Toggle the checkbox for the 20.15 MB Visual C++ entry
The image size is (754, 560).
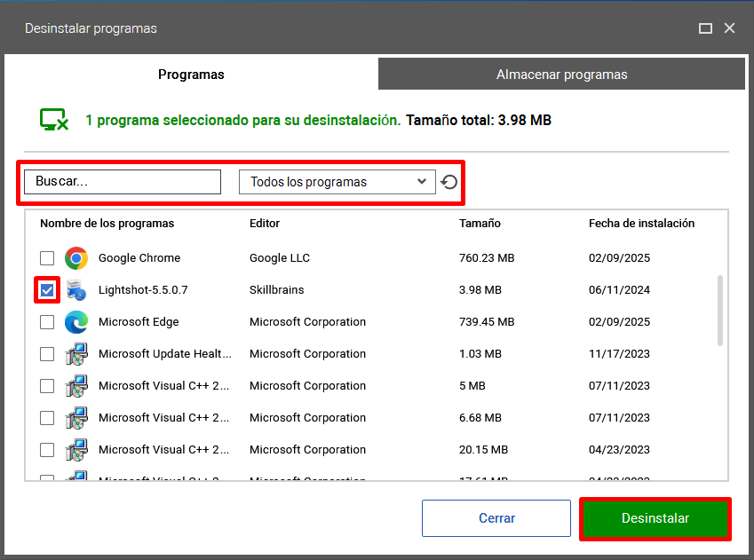click(x=47, y=450)
